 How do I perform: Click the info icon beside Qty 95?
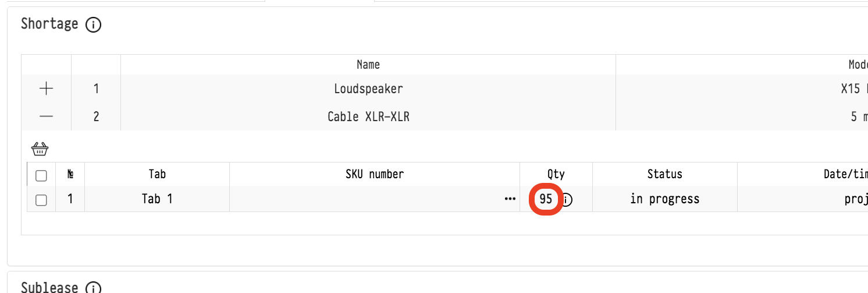567,200
